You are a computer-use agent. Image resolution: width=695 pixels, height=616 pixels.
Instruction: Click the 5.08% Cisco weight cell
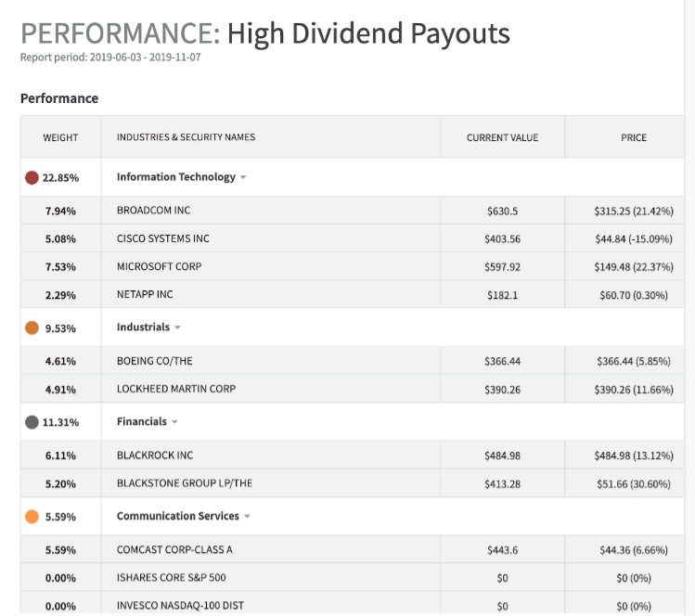(x=60, y=238)
